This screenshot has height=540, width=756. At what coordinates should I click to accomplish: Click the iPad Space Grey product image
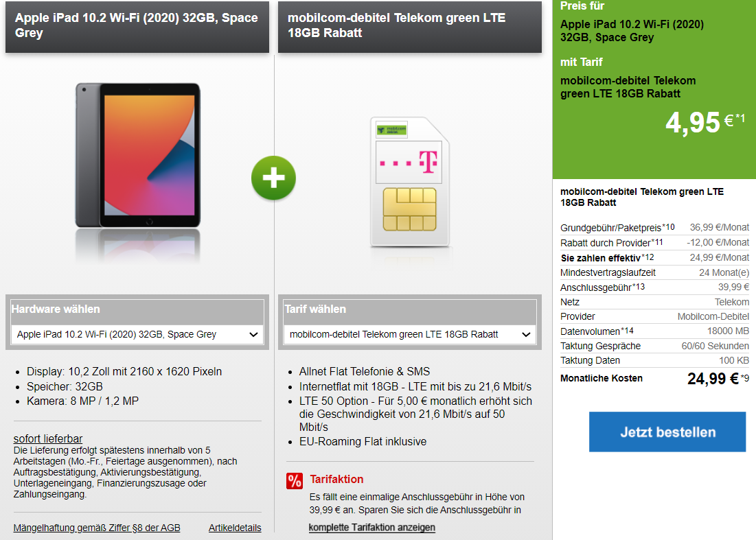138,155
